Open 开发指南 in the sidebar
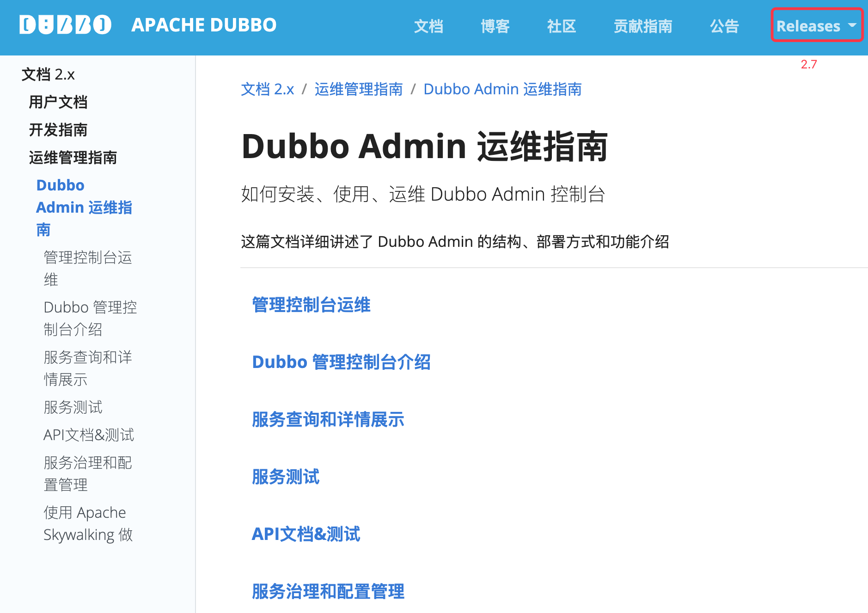 [x=58, y=130]
